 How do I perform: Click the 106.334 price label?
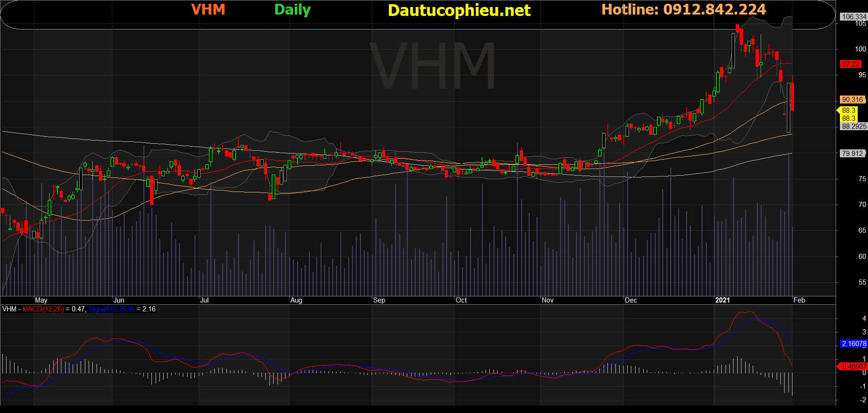(854, 17)
